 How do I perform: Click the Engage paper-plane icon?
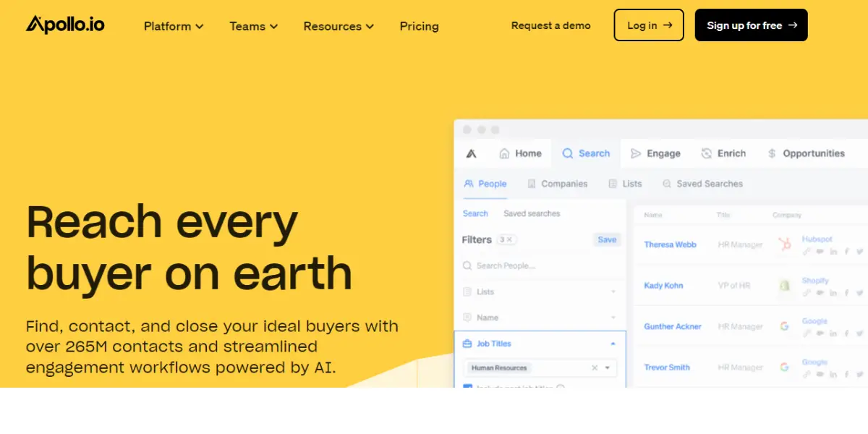coord(636,153)
